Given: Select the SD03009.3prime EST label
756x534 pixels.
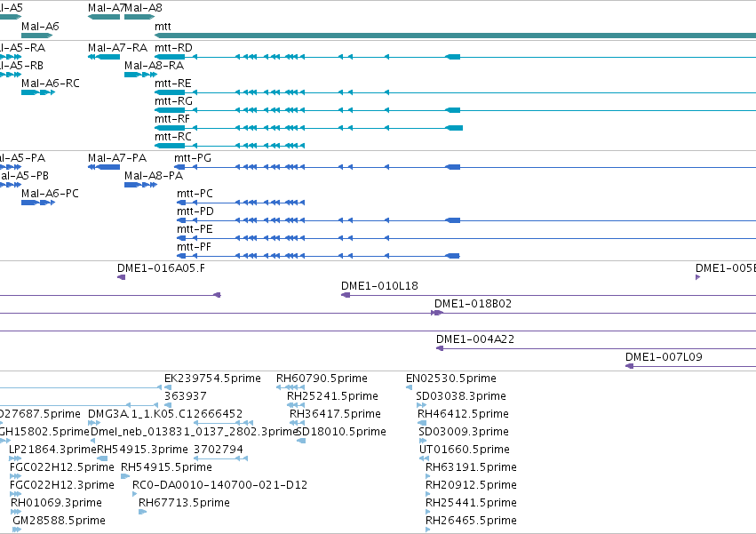Looking at the screenshot, I should point(464,432).
